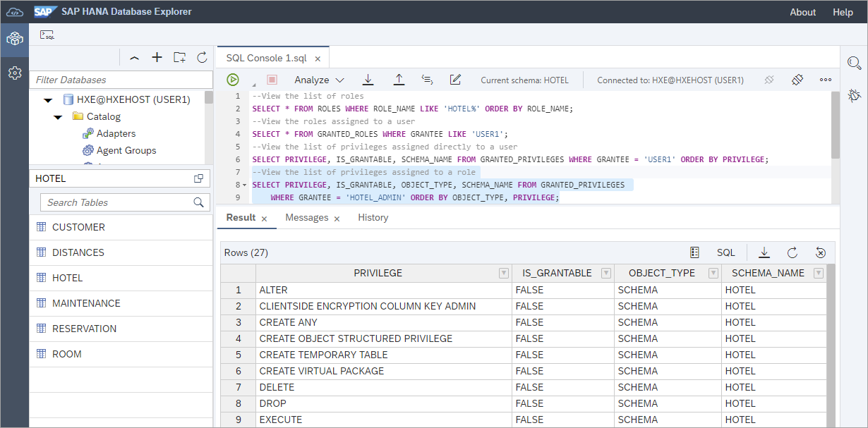This screenshot has width=868, height=428.
Task: Open SCHEMA_NAME column filter dropdown
Action: click(x=818, y=274)
